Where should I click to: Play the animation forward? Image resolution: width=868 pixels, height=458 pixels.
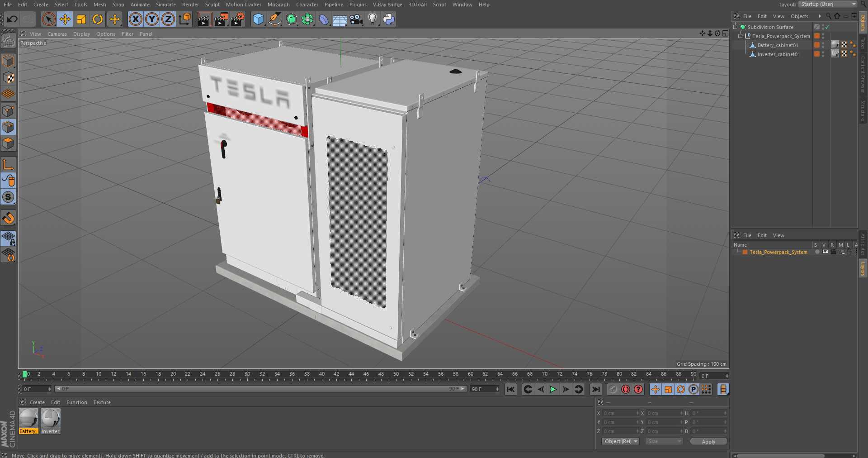[x=552, y=389]
